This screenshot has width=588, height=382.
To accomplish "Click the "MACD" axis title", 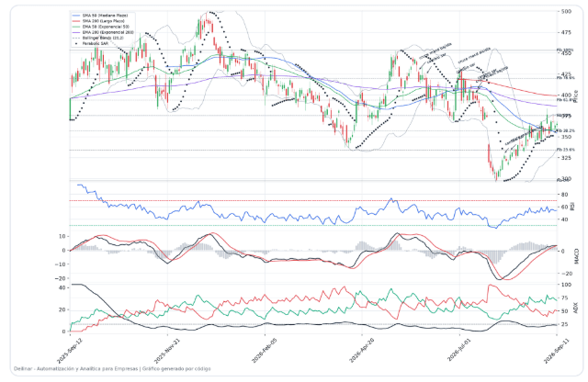I will [577, 256].
